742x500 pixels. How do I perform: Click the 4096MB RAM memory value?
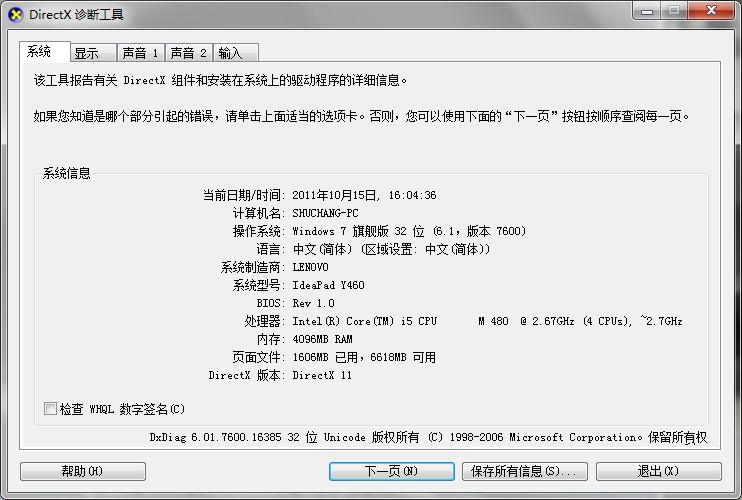321,339
